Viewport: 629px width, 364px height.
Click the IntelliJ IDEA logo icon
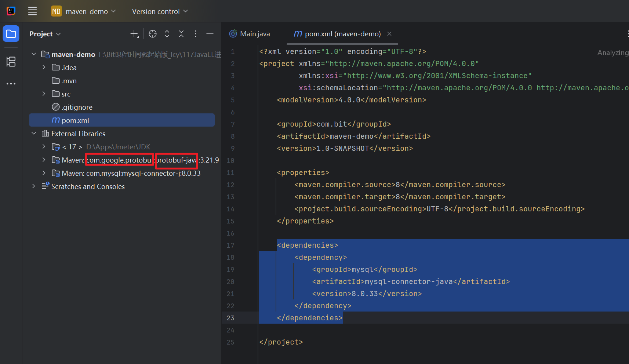(x=11, y=11)
